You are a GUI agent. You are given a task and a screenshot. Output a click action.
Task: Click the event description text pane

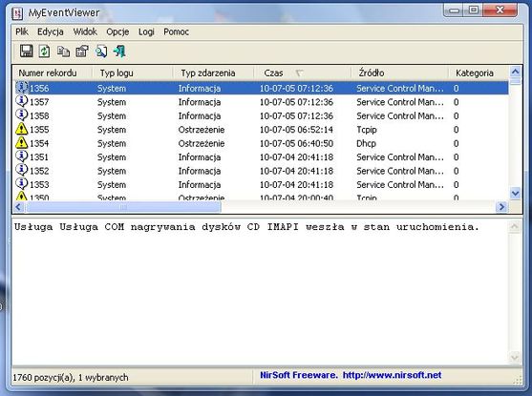click(x=260, y=292)
